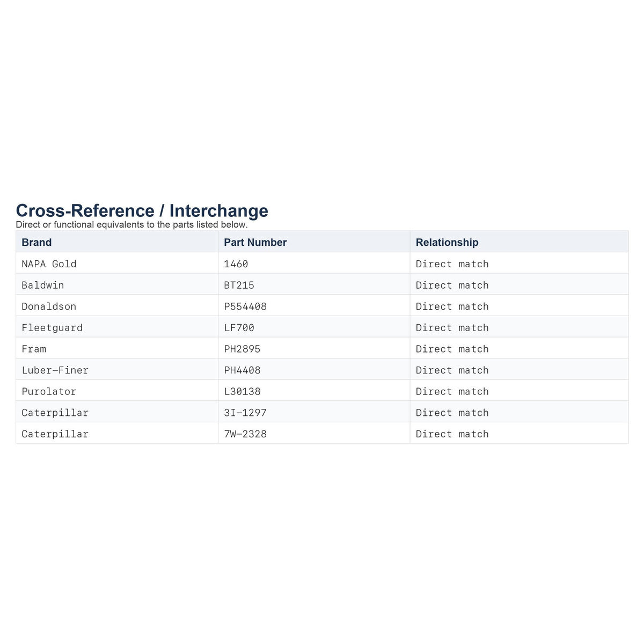
Task: Click the Relationship column header
Action: pos(447,242)
